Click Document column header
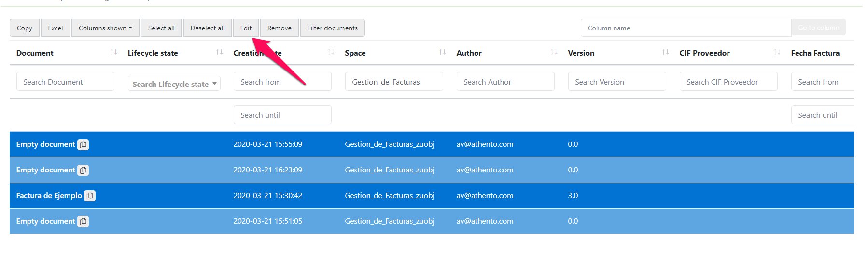Viewport: 868px width, 256px height. click(35, 53)
